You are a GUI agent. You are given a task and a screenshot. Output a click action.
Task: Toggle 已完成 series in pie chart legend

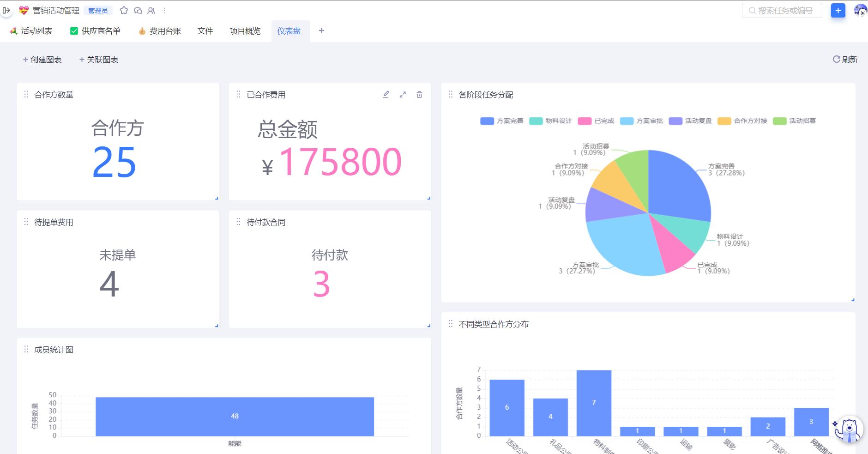click(596, 121)
